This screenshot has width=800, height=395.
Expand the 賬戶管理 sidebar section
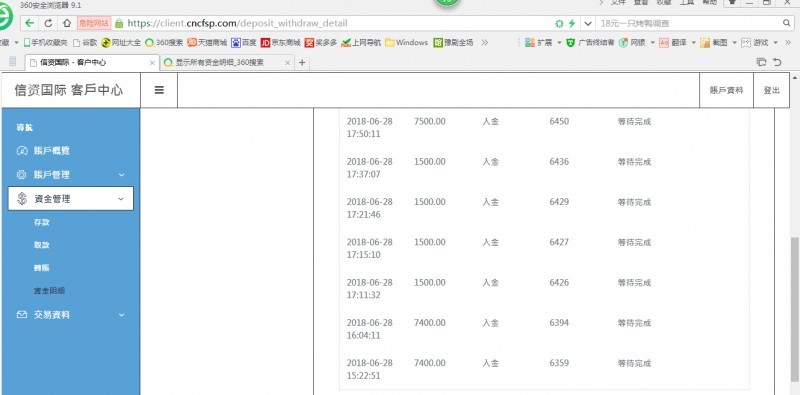coord(70,175)
